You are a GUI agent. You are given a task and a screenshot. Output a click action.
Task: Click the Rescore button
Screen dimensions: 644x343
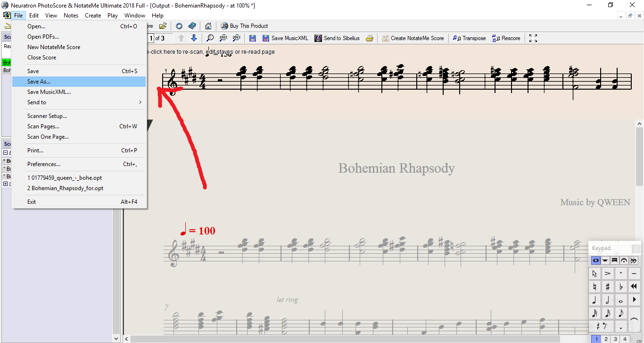(506, 38)
